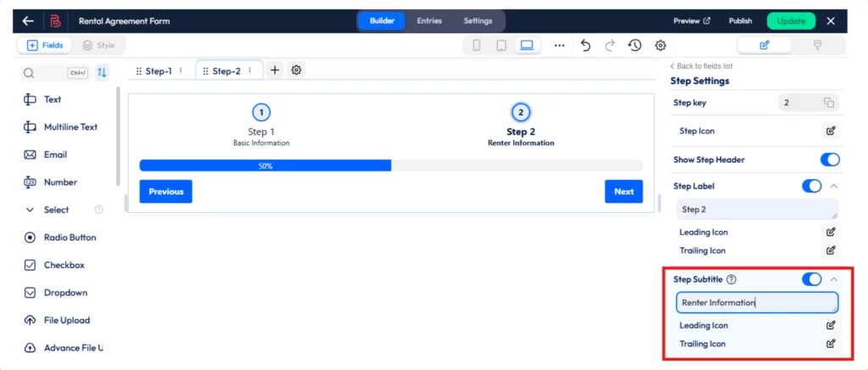Image resolution: width=868 pixels, height=370 pixels.
Task: Open step settings gear beside tabs
Action: click(x=296, y=70)
